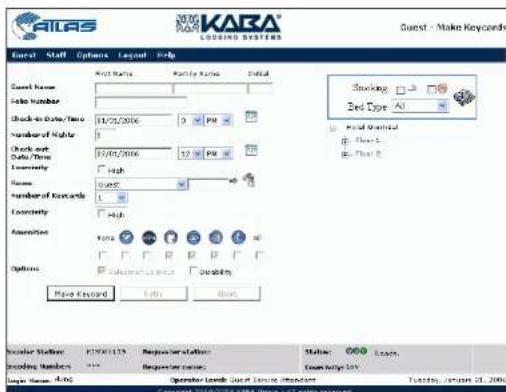Viewport: 506px width, 392px height.
Task: Tick the High checkbox below Number of Keycards
Action: pos(101,214)
